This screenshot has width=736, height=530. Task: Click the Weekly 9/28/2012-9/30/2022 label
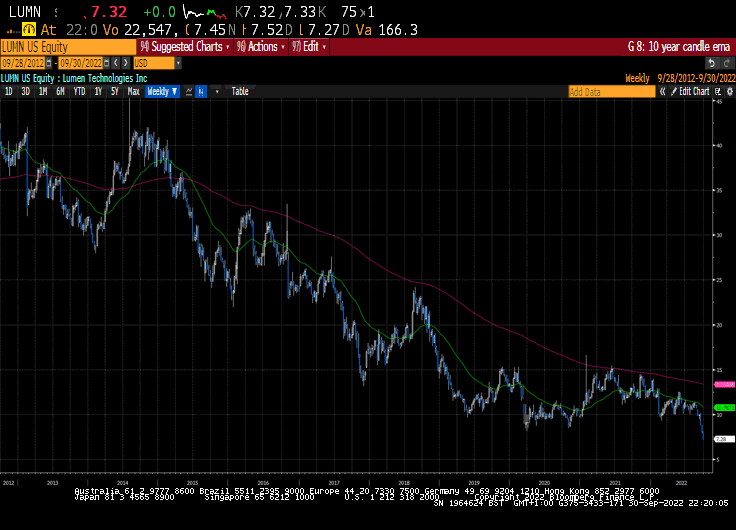(x=680, y=78)
